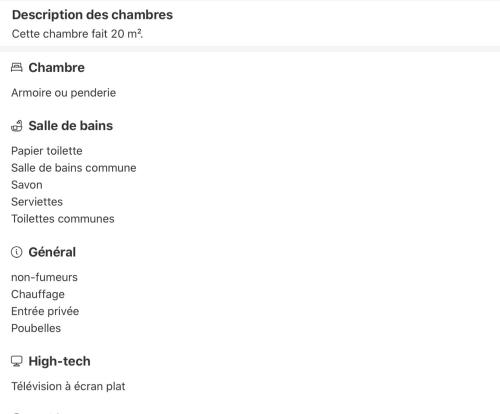Select the Armoire ou penderie item
Screen dimensions: 500x414
point(63,93)
